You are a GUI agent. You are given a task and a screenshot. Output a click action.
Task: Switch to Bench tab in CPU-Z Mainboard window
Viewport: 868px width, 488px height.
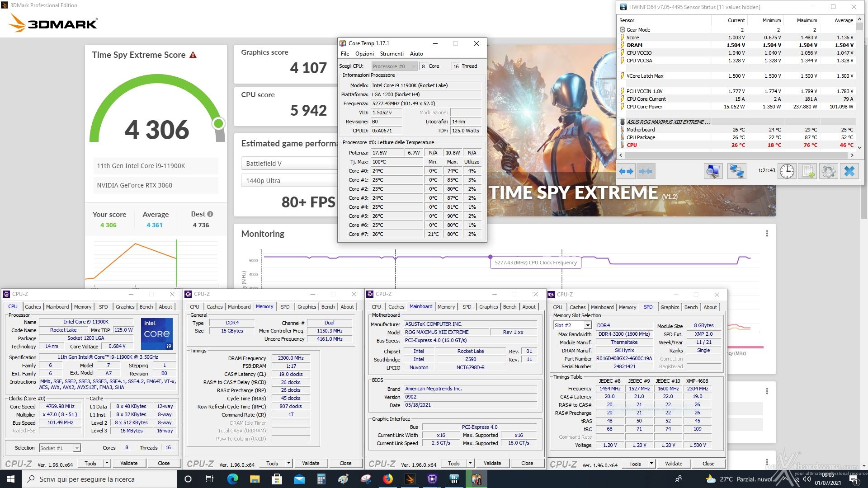509,307
